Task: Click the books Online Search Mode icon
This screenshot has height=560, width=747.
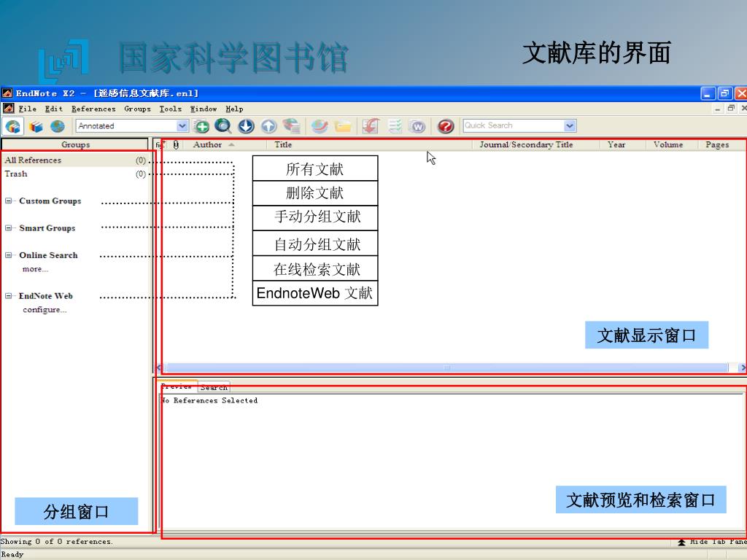Action: coord(36,127)
